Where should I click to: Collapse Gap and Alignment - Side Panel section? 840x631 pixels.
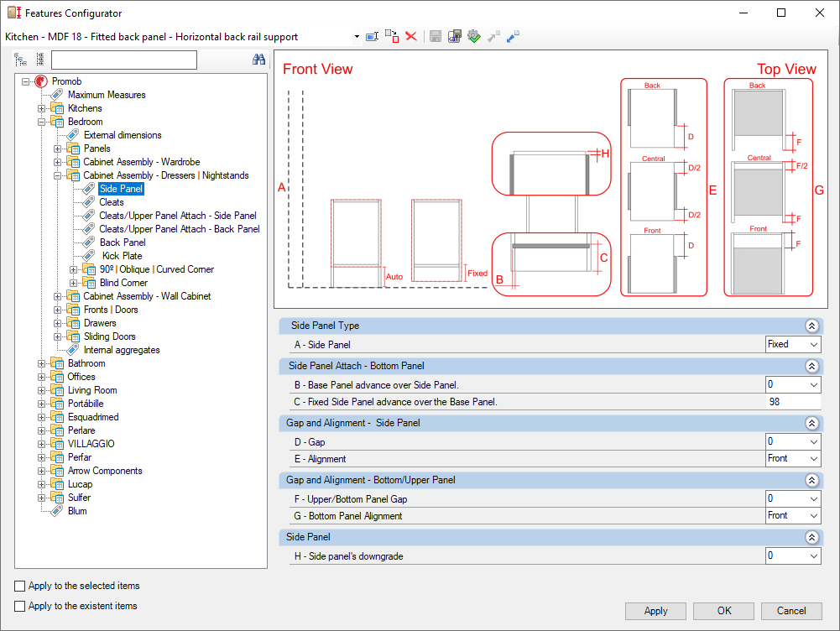point(811,423)
